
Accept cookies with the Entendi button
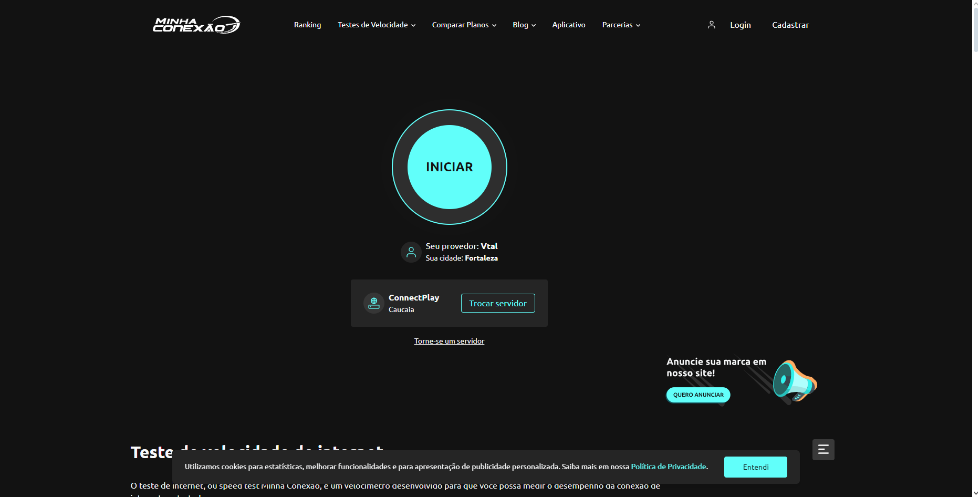pyautogui.click(x=756, y=467)
